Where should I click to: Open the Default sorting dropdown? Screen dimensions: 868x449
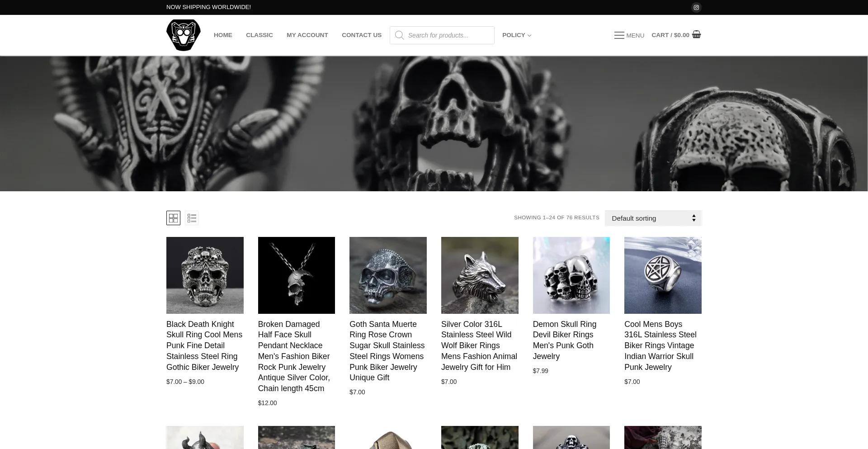653,218
